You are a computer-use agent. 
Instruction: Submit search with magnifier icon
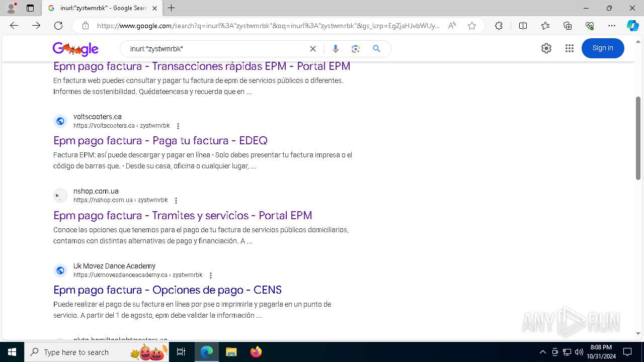[x=376, y=49]
